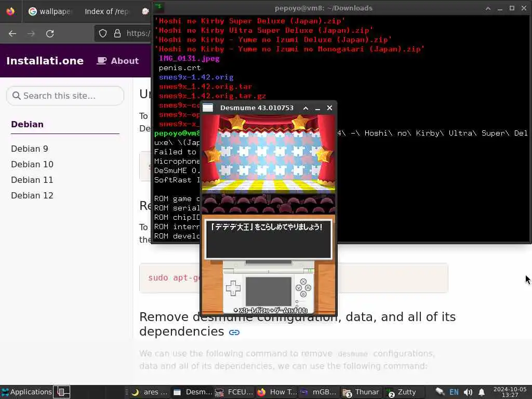Copy the anchor link for the Remove desmume heading

234,332
